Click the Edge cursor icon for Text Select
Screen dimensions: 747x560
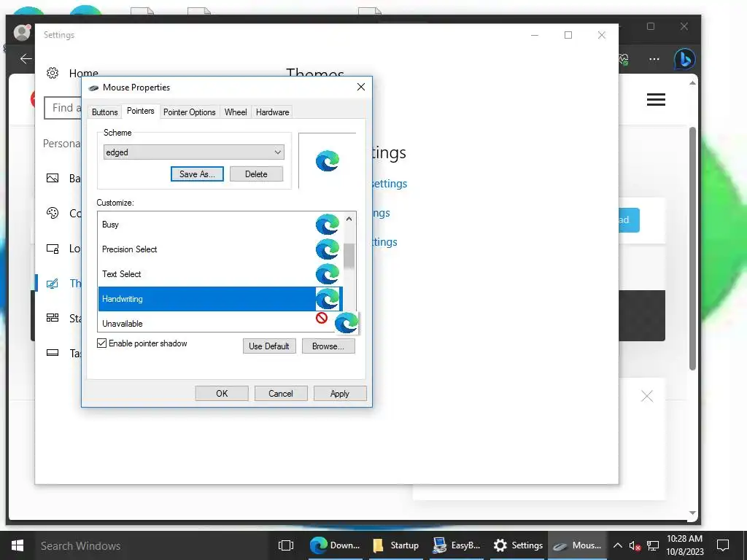click(328, 274)
